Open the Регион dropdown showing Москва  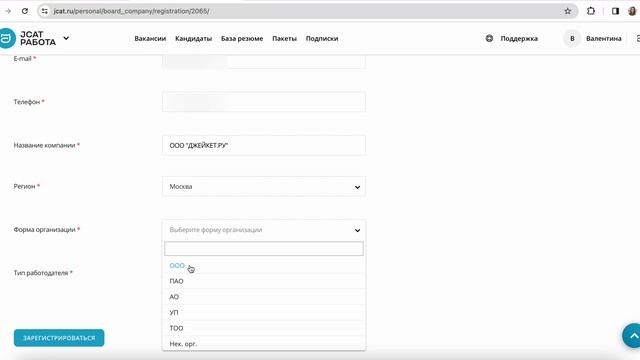264,187
